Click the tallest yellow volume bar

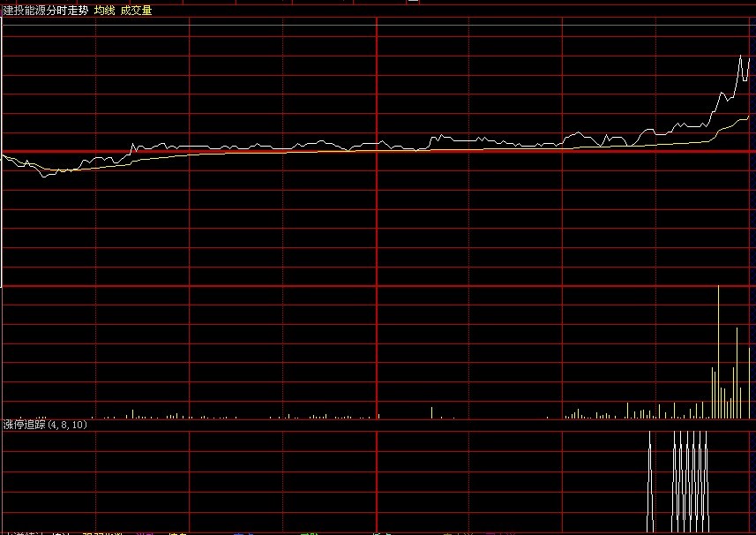(718, 351)
